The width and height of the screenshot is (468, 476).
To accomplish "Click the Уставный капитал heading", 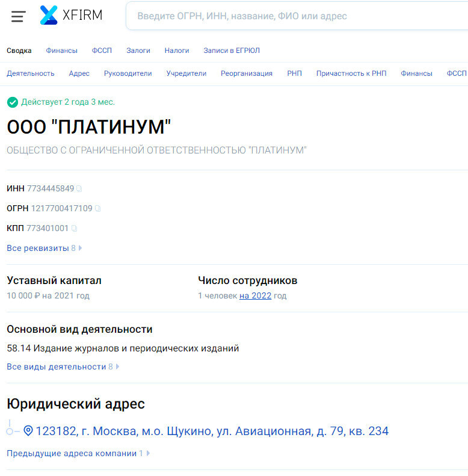I will pos(54,280).
